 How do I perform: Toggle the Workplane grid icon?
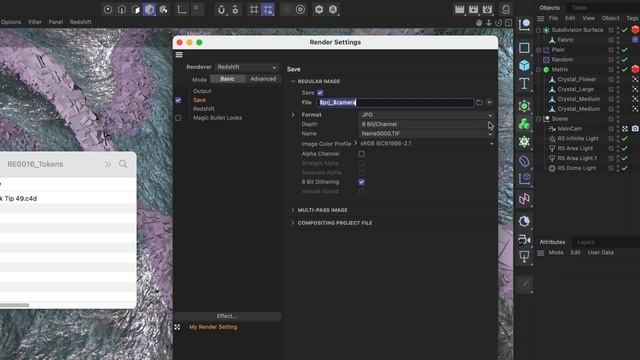point(254,9)
